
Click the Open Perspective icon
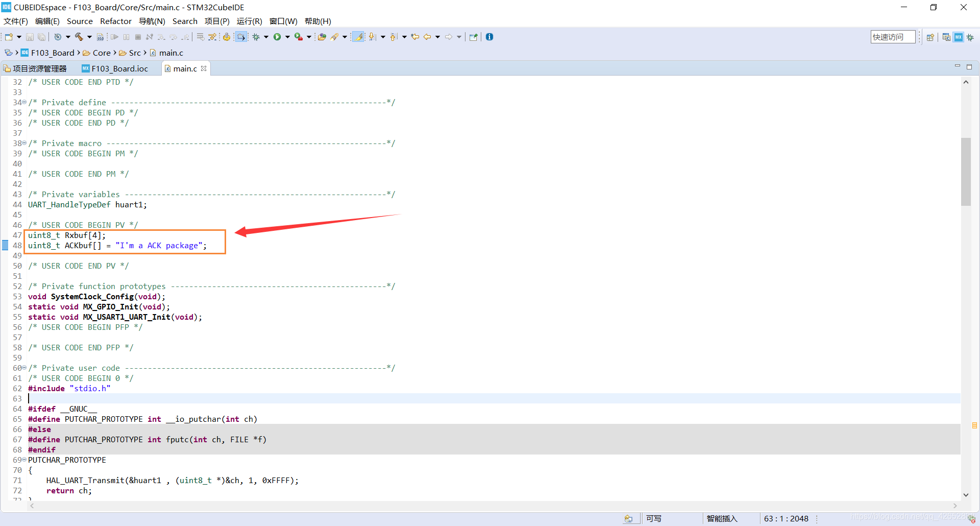click(930, 37)
